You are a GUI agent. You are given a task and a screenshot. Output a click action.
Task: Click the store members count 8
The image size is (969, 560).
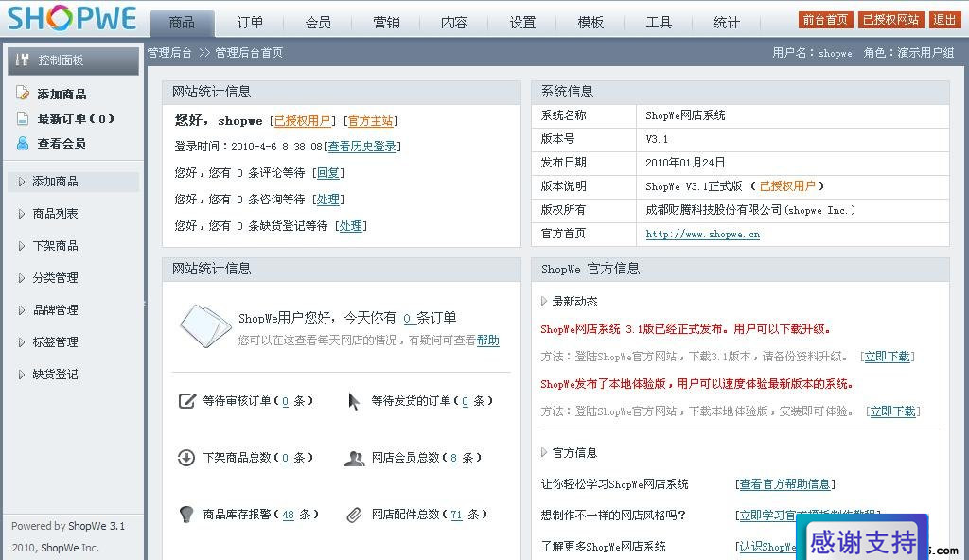453,458
